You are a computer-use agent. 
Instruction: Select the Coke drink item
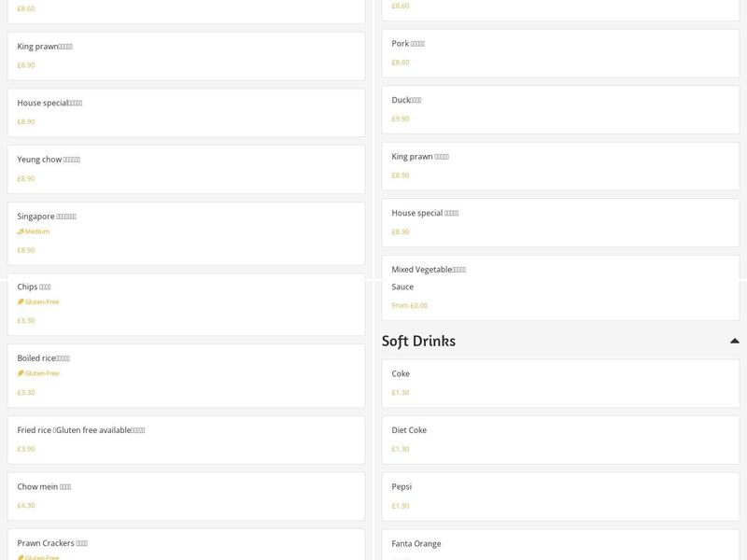561,383
